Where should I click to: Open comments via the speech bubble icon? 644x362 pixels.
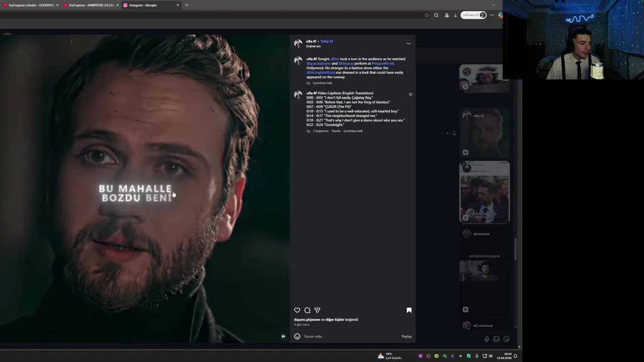pyautogui.click(x=307, y=310)
